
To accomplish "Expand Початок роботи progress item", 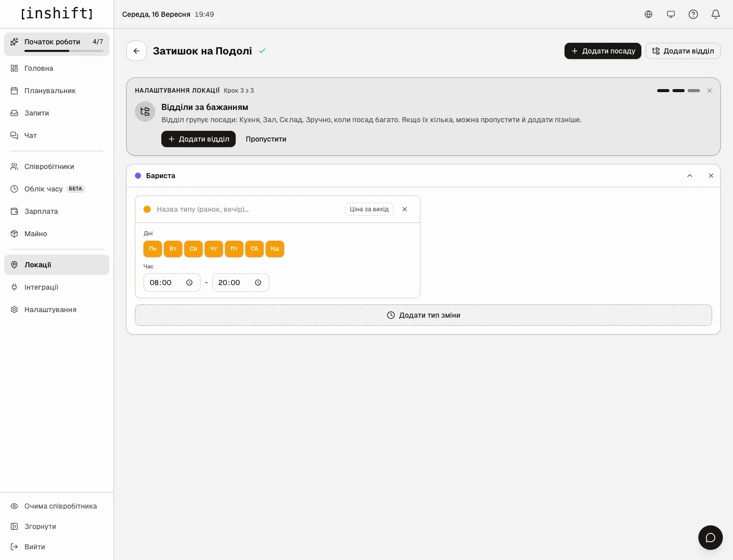I will [57, 44].
